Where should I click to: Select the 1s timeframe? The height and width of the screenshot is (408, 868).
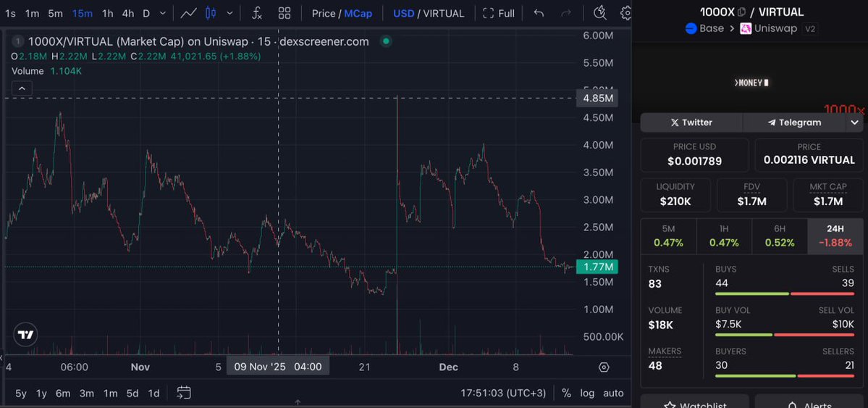pos(10,13)
